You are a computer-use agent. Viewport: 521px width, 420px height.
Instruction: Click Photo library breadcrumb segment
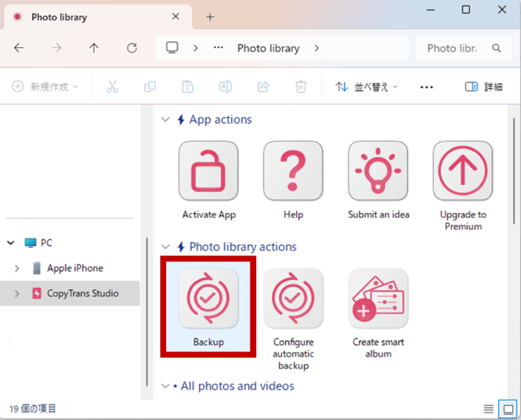269,48
